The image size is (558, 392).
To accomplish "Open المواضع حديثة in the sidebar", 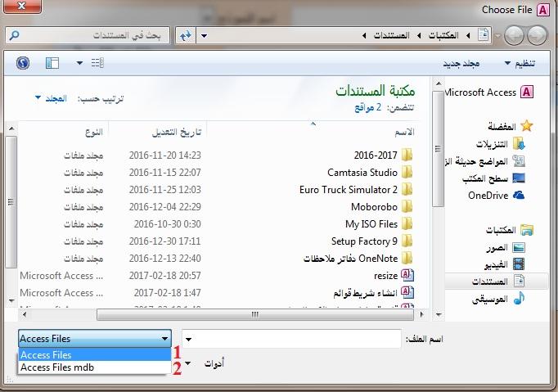I will coord(485,161).
